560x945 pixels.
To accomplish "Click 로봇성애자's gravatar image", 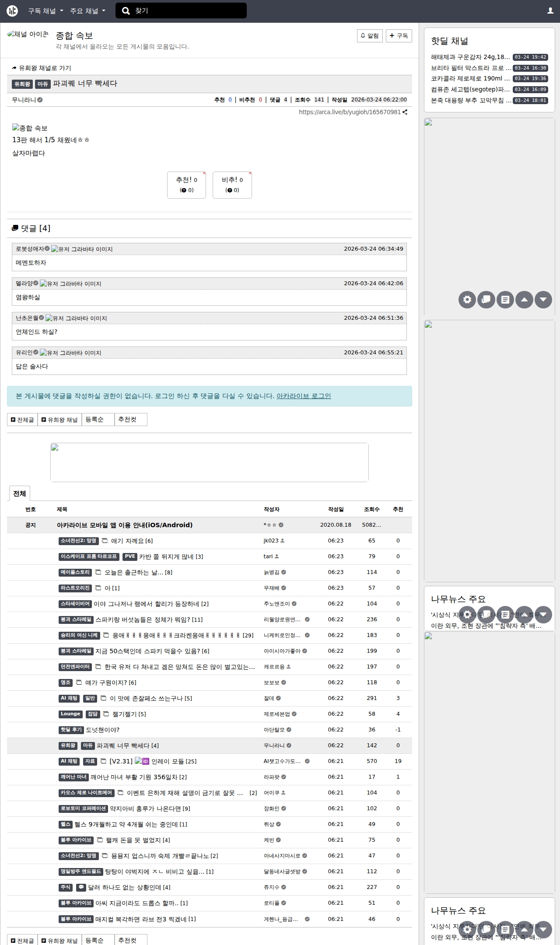I will (82, 249).
